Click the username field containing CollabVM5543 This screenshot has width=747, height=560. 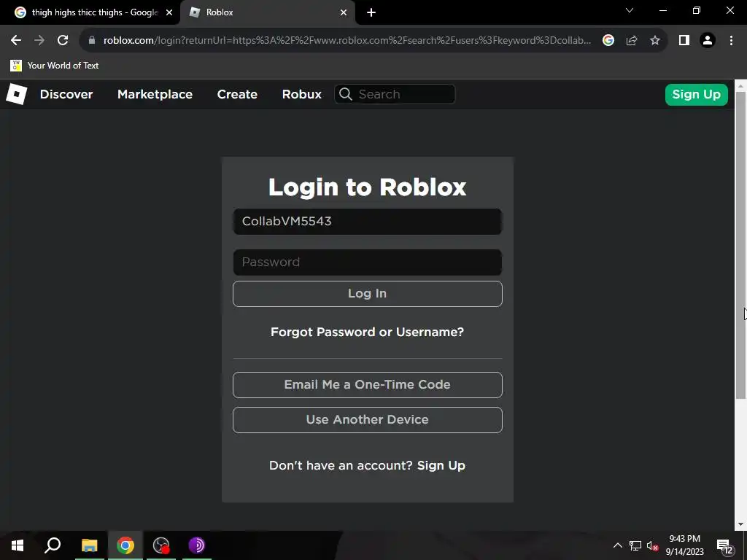[368, 222]
